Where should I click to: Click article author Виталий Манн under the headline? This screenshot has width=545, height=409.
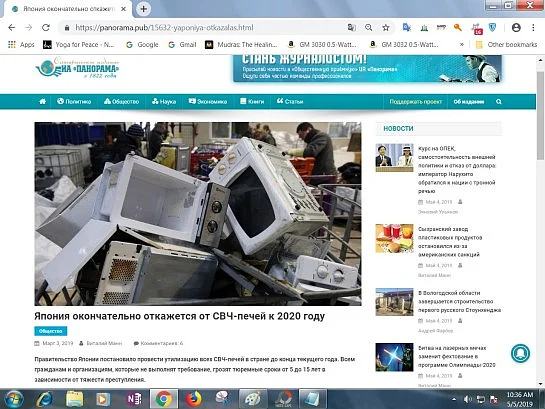click(x=104, y=343)
